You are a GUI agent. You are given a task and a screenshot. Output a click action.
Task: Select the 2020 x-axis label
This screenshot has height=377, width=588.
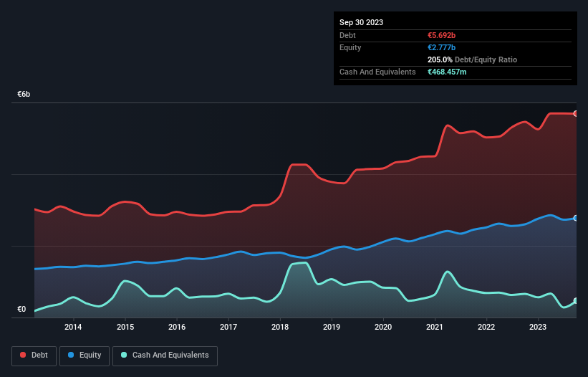coord(383,327)
